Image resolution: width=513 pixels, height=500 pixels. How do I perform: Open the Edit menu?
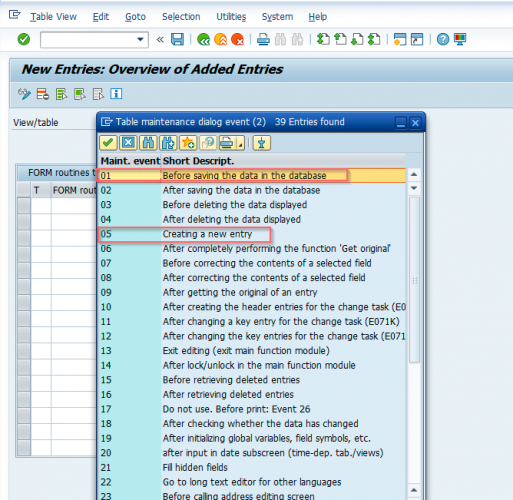[101, 17]
